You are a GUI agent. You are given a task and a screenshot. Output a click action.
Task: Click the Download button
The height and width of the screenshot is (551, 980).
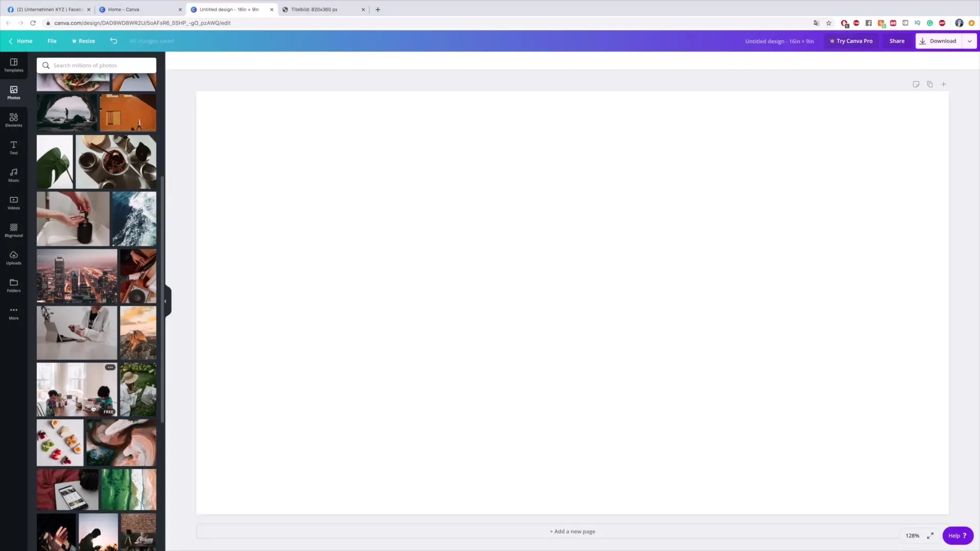pos(939,41)
